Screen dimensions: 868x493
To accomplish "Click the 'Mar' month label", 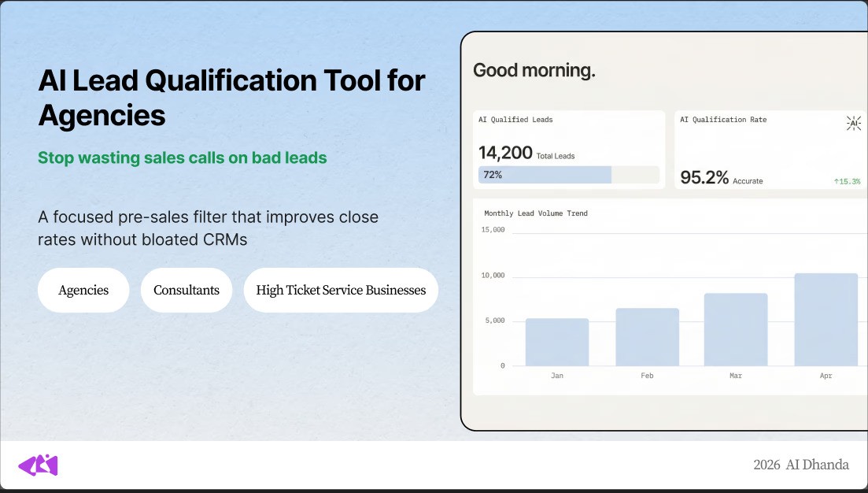I will (x=736, y=376).
